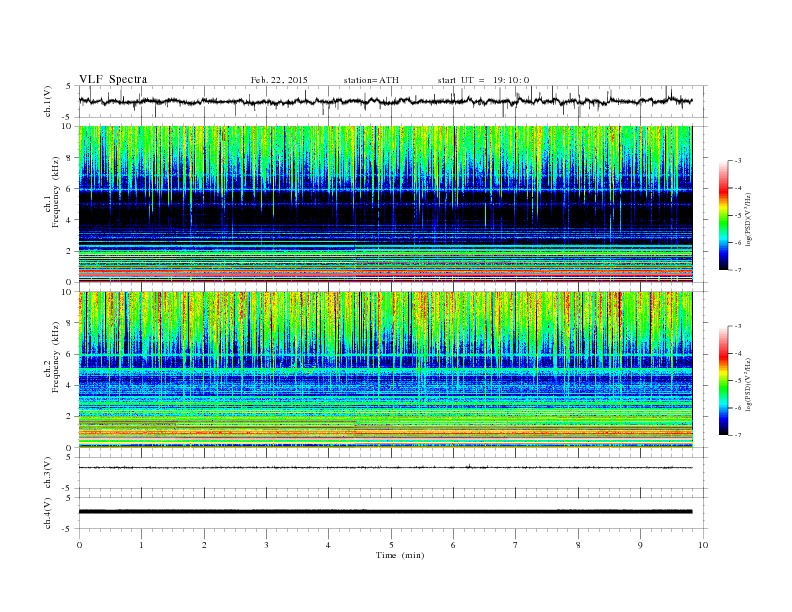792x612 pixels.
Task: Click the 2 minute tick label on time axis
Action: (204, 545)
